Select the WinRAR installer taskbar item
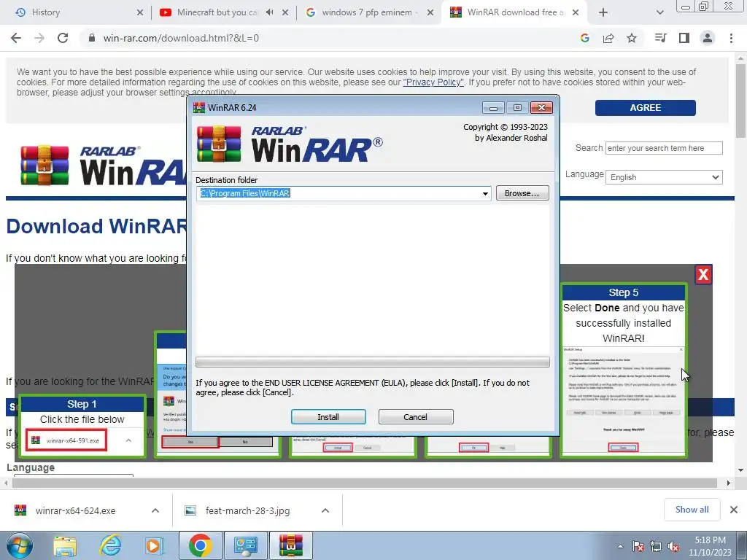The height and width of the screenshot is (560, 747). (x=291, y=545)
